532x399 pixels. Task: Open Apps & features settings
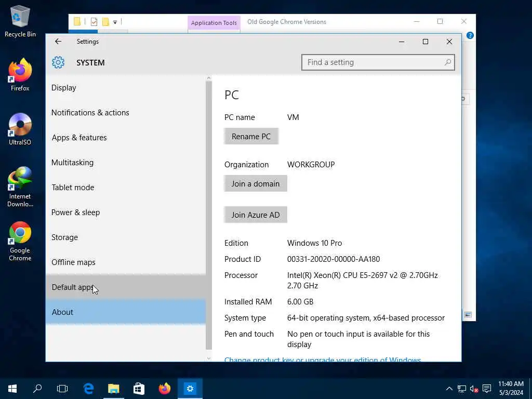pyautogui.click(x=126, y=138)
